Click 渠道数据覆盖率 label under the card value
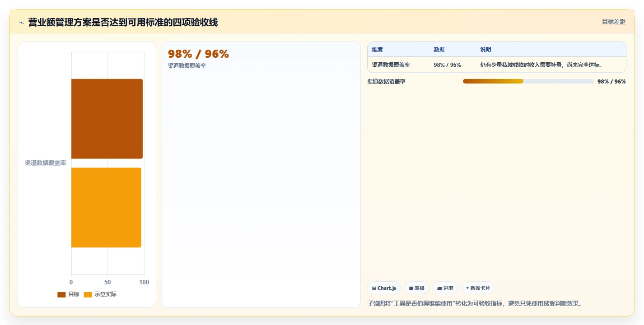This screenshot has height=325, width=644. pos(187,66)
